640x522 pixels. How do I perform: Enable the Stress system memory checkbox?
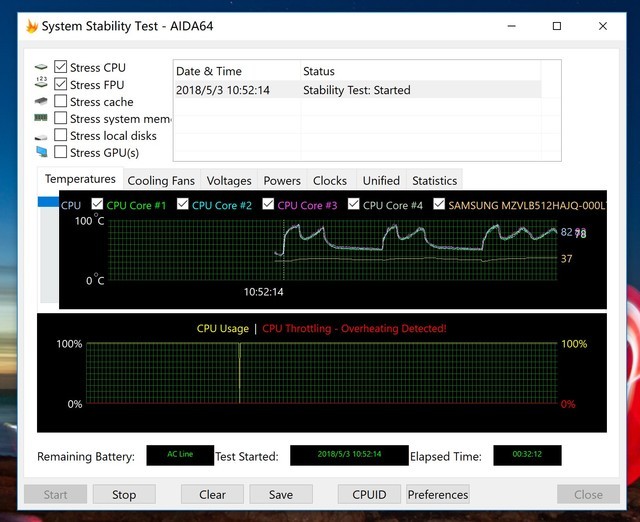(60, 118)
